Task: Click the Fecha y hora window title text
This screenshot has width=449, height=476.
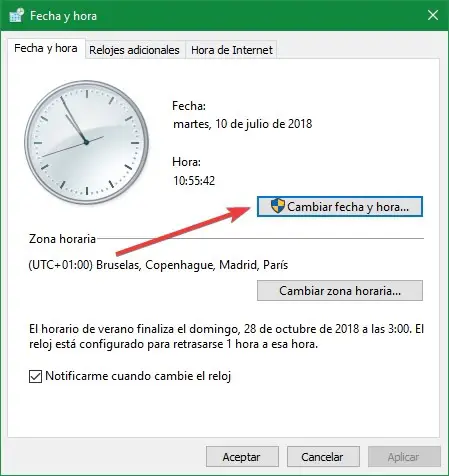Action: pos(63,16)
